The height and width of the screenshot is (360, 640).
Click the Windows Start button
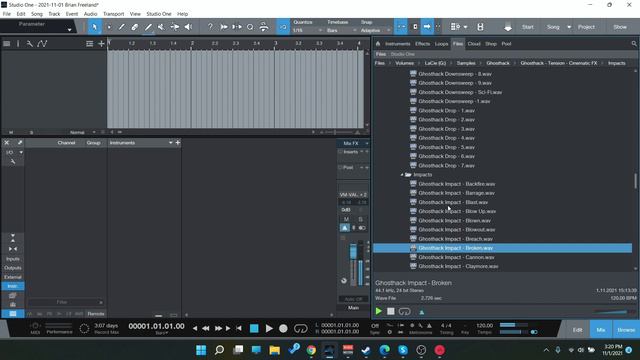pyautogui.click(x=201, y=350)
